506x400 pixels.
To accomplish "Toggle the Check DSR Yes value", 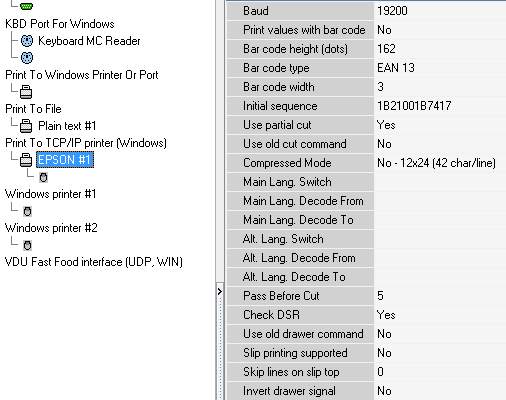I will (440, 315).
